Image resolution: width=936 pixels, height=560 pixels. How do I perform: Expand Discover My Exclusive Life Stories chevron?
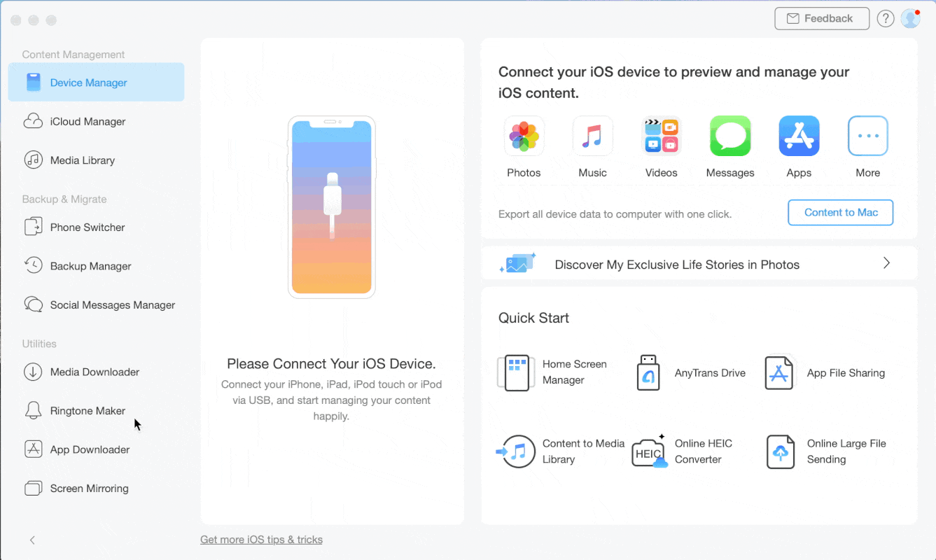click(x=886, y=263)
